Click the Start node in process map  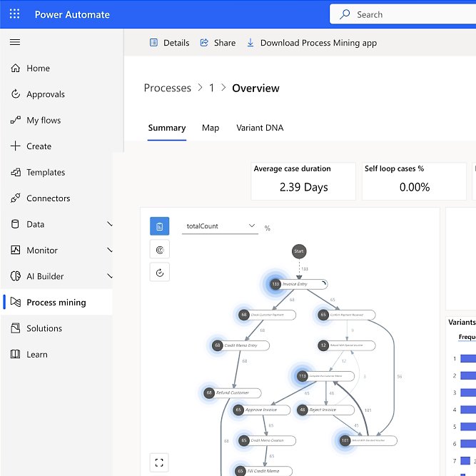299,251
